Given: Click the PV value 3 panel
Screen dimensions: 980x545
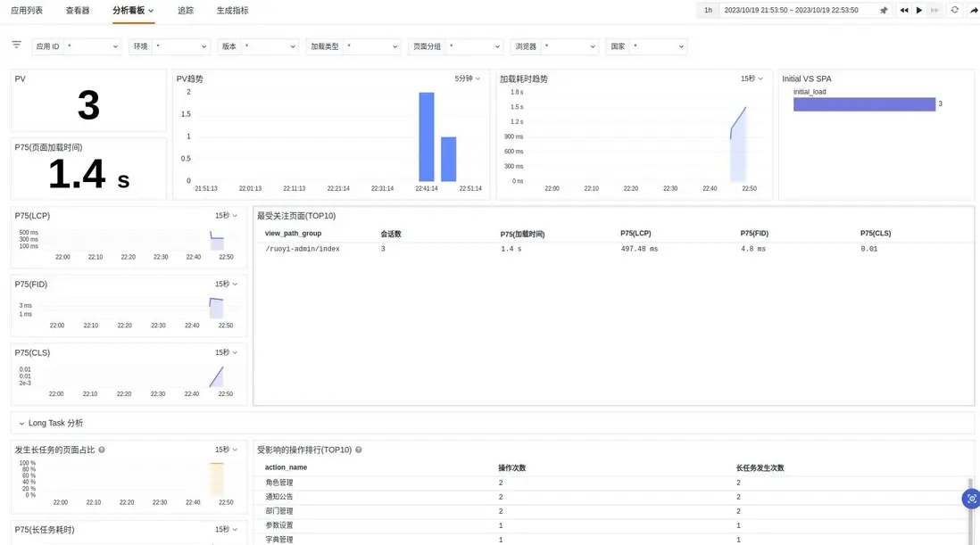Looking at the screenshot, I should click(x=88, y=101).
